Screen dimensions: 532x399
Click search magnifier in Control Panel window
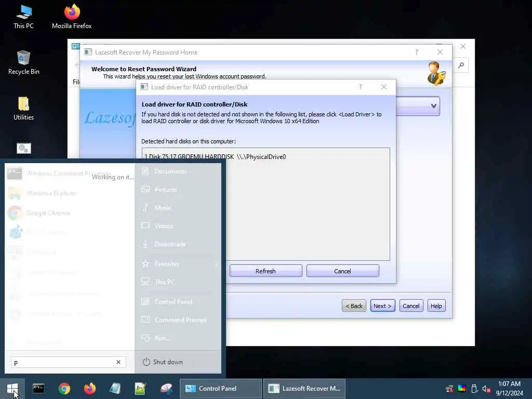coord(461,65)
